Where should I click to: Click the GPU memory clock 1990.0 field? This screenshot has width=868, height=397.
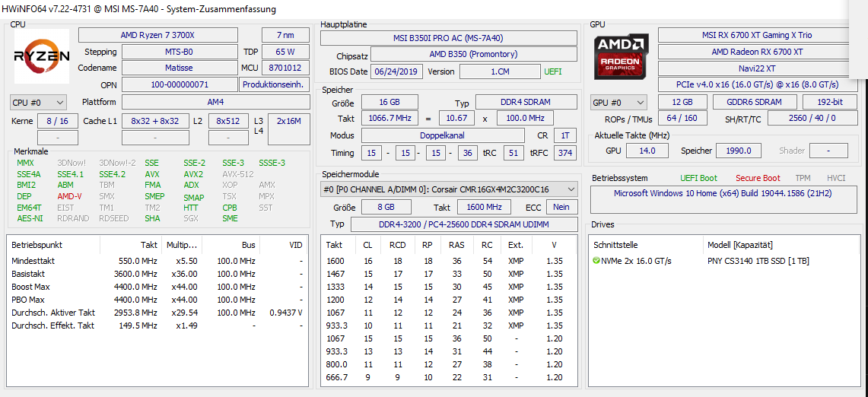click(739, 151)
